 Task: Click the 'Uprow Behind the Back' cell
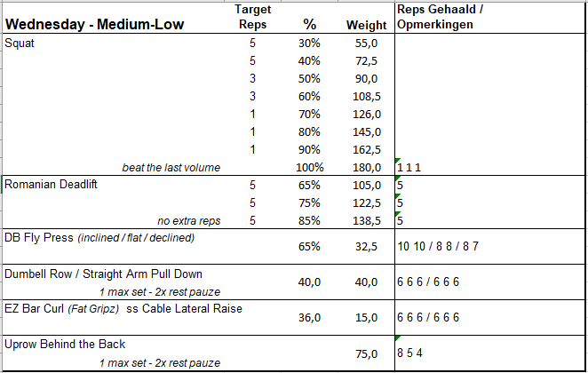pos(65,345)
